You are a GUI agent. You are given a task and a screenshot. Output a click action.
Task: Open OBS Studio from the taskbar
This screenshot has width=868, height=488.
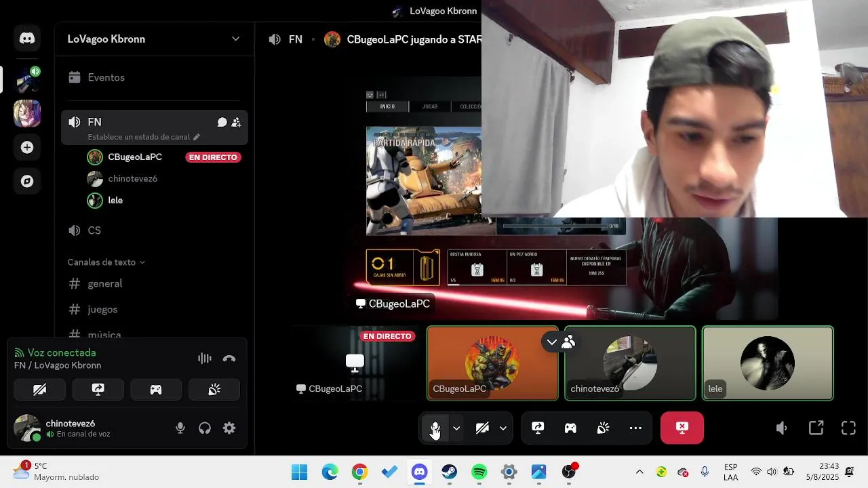[569, 472]
